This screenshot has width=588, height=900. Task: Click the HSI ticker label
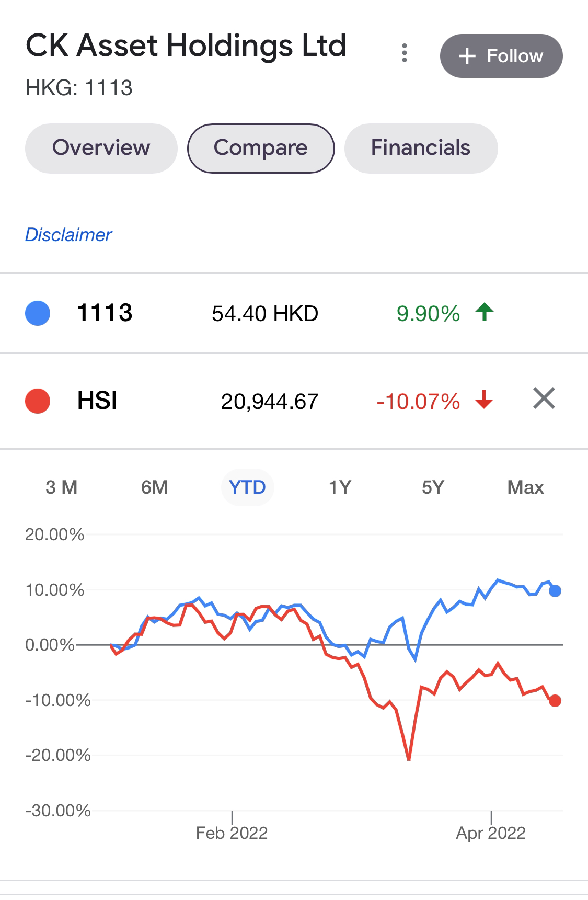tap(97, 401)
